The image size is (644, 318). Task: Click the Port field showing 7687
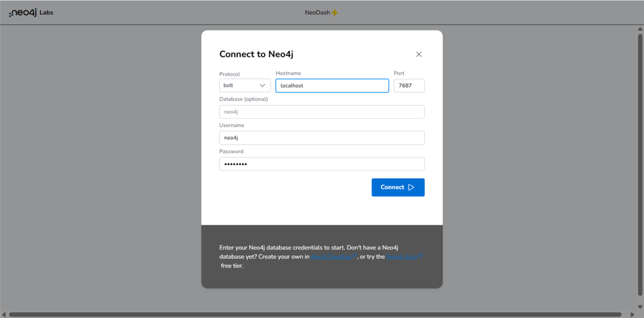click(x=409, y=85)
